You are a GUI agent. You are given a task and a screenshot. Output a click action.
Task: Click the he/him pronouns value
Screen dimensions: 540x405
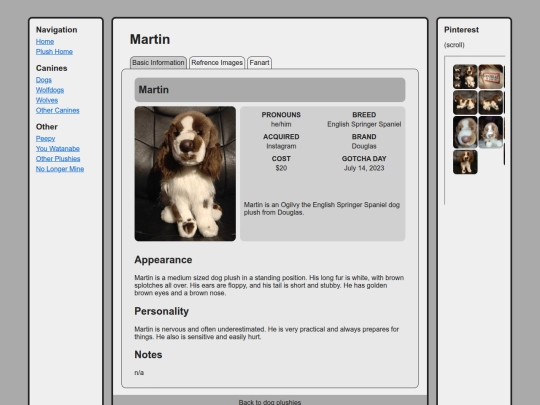pyautogui.click(x=281, y=124)
